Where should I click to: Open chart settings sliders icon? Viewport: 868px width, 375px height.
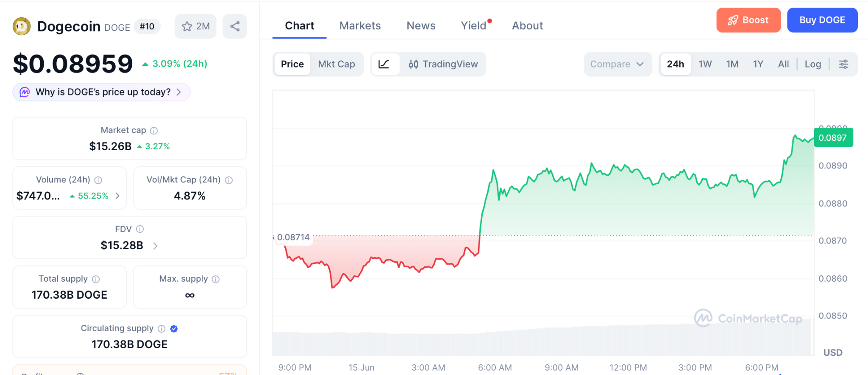843,64
